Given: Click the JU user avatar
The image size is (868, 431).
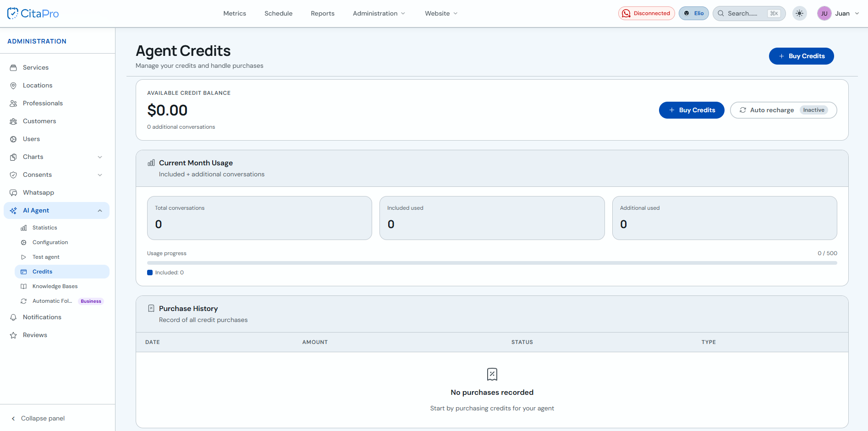Looking at the screenshot, I should 824,13.
